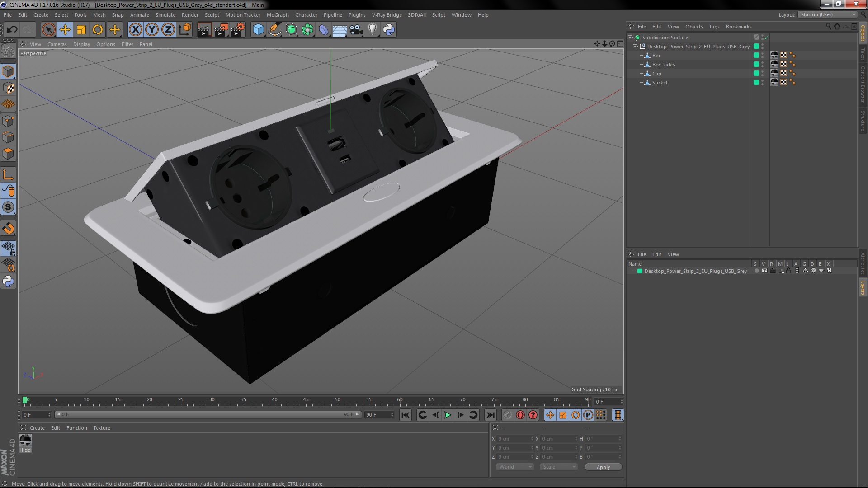Click frame 45 on the timeline
The height and width of the screenshot is (488, 868).
[x=306, y=401]
